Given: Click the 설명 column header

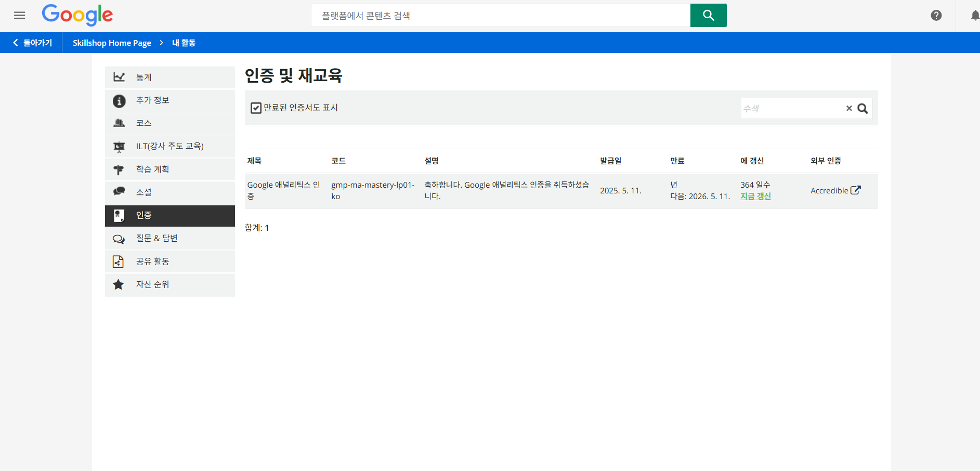Looking at the screenshot, I should [x=432, y=161].
